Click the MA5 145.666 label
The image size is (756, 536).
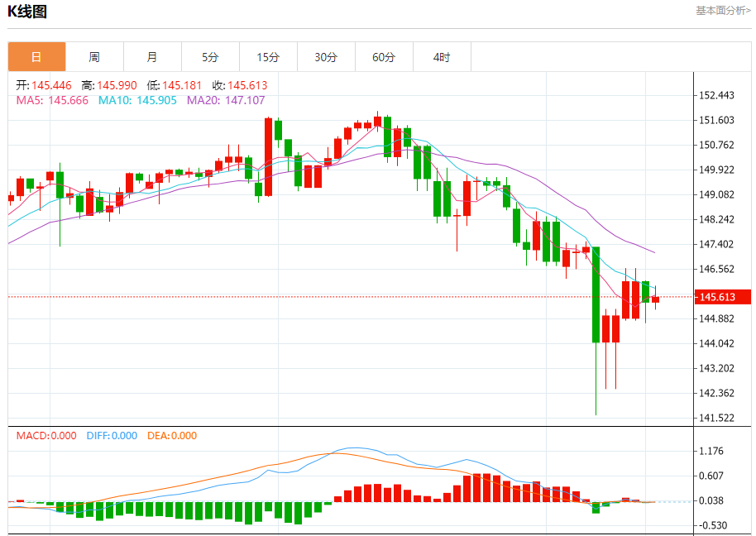(52, 100)
